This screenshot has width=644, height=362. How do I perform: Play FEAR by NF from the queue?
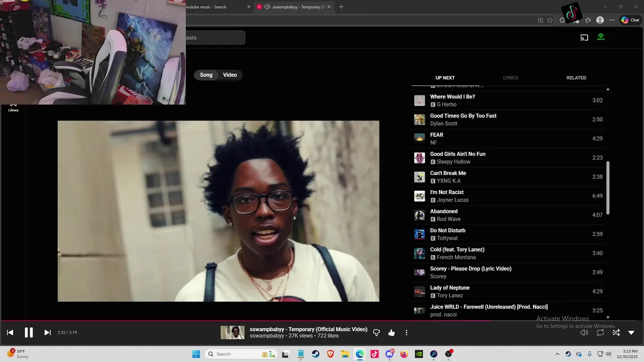pos(508,139)
